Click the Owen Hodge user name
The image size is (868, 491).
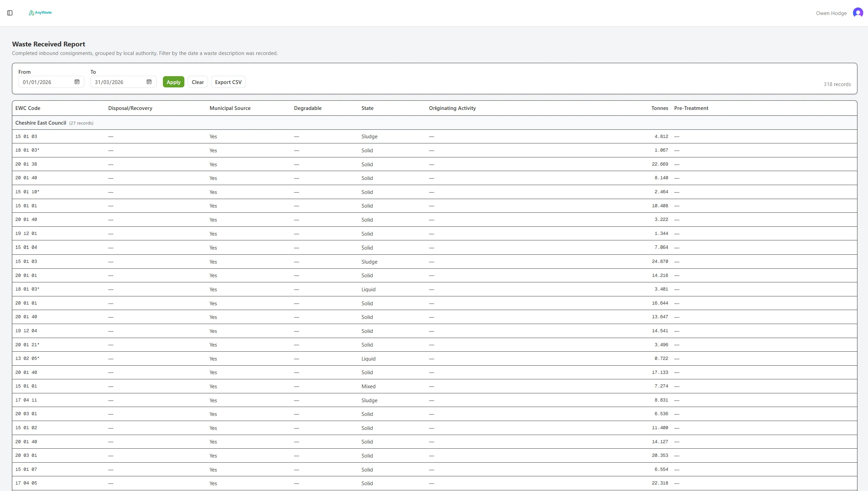pyautogui.click(x=831, y=13)
